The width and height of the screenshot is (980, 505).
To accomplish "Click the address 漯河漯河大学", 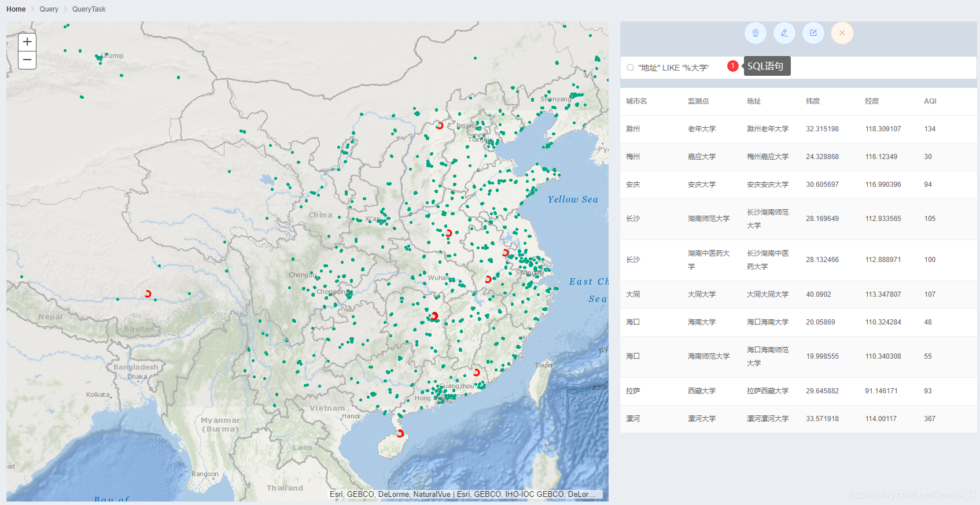I will (768, 419).
